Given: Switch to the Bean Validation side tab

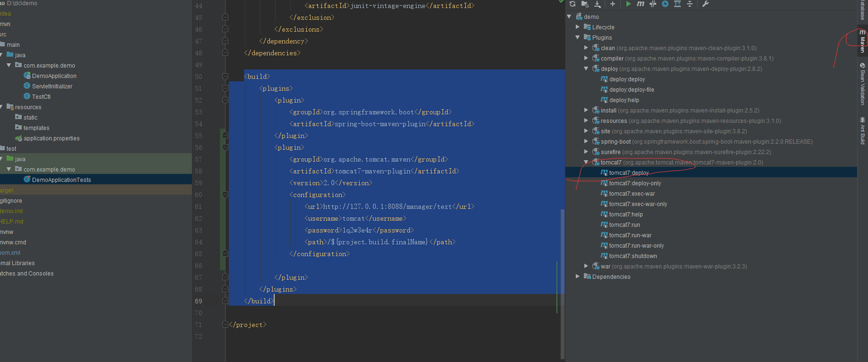Looking at the screenshot, I should click(x=862, y=84).
